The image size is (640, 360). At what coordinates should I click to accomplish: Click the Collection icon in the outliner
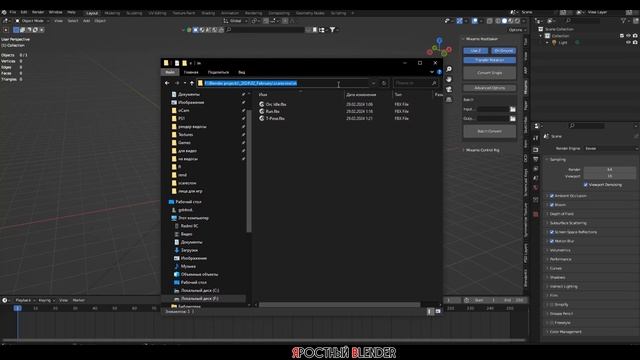[548, 36]
